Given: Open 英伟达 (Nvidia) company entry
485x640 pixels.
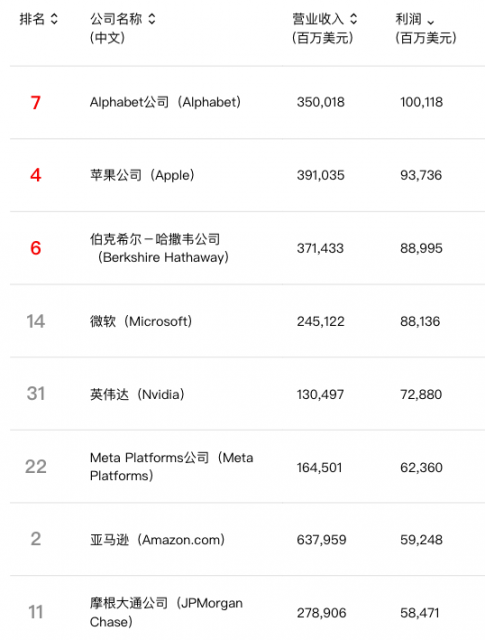Looking at the screenshot, I should click(137, 394).
